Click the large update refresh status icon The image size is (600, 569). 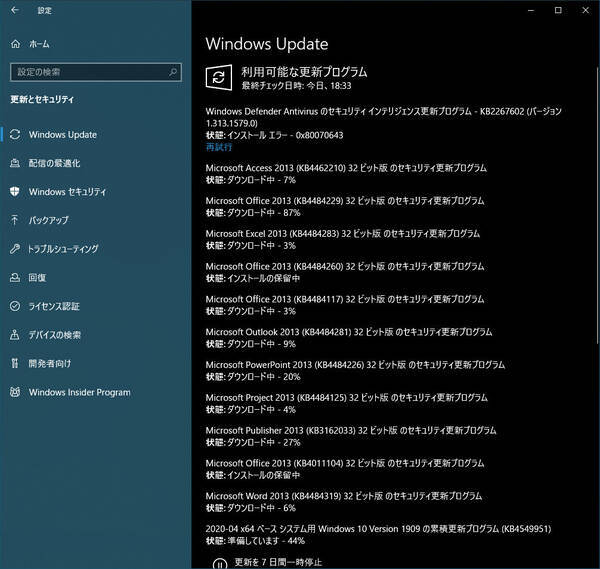[218, 77]
